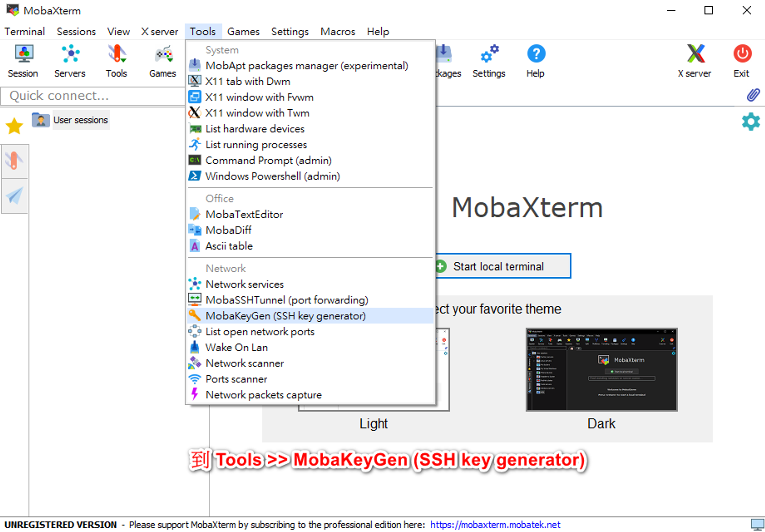This screenshot has height=532, width=765.
Task: Select X11 window with Twm
Action: (310, 113)
